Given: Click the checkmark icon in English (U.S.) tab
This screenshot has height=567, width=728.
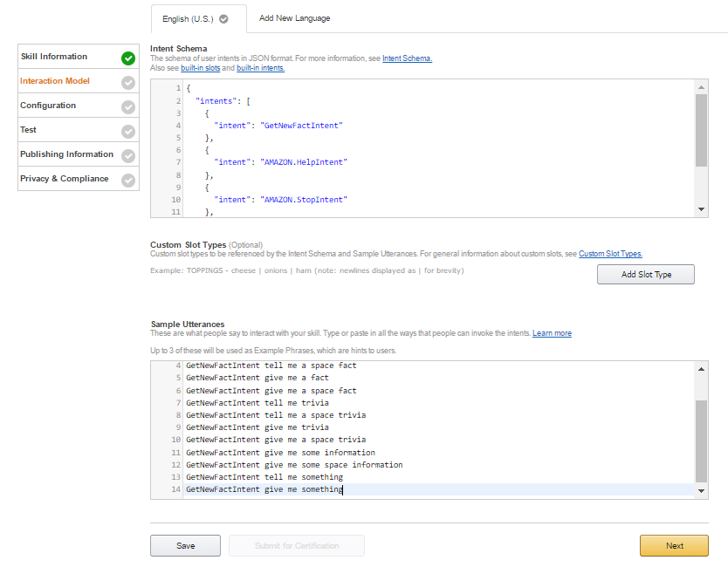Looking at the screenshot, I should click(x=223, y=19).
